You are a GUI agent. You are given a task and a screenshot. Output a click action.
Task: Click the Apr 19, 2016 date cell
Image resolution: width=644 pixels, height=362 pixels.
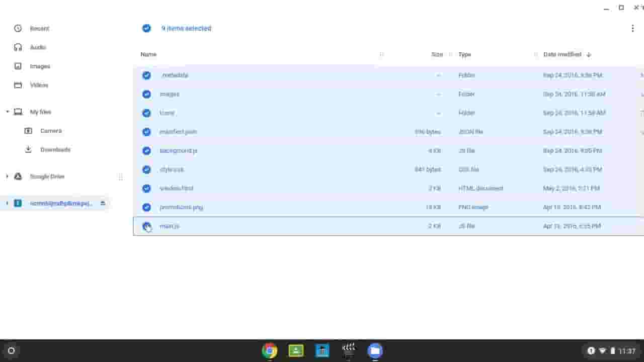coord(572,207)
